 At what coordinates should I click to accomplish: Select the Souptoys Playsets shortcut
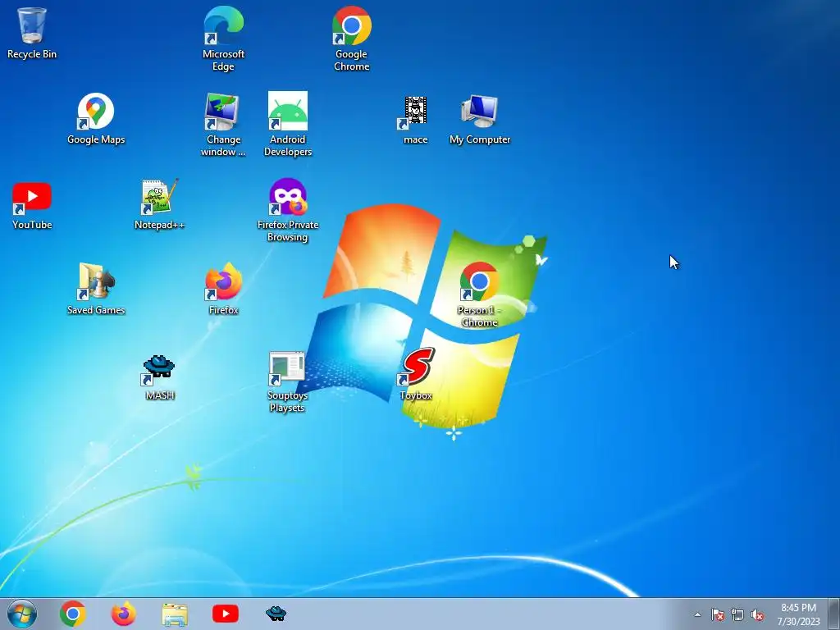pyautogui.click(x=287, y=382)
